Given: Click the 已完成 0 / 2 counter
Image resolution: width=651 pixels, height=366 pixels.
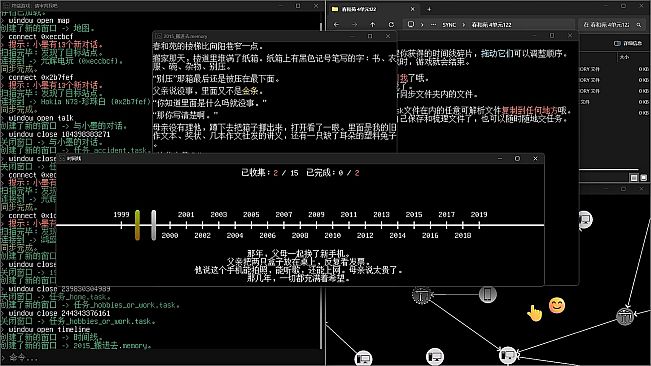Looking at the screenshot, I should point(333,173).
